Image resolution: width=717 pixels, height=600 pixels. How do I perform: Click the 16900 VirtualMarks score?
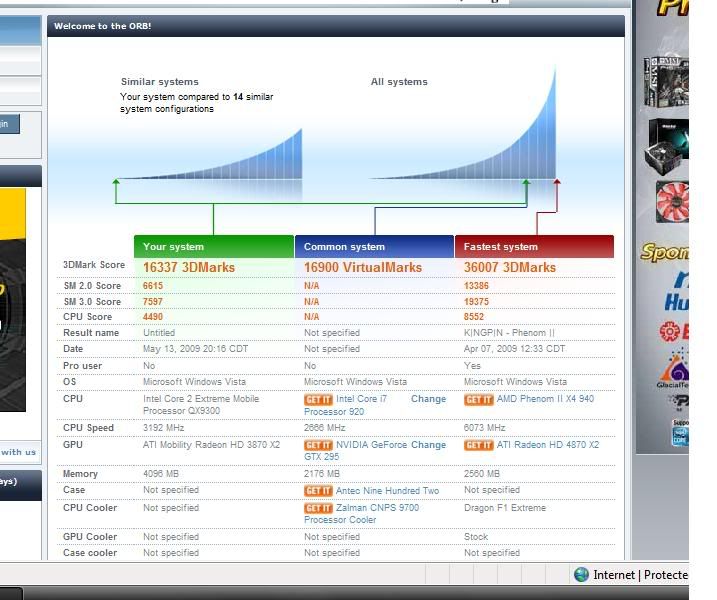point(363,268)
